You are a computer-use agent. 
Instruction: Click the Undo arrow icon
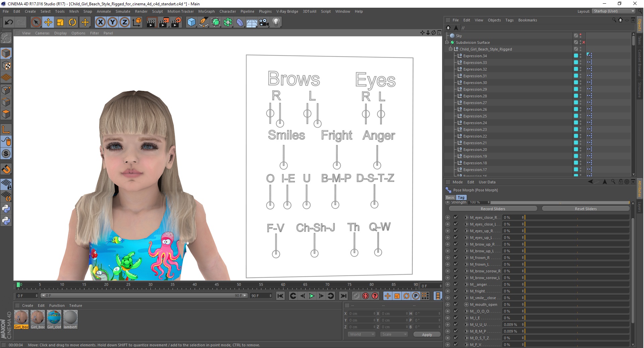point(9,22)
